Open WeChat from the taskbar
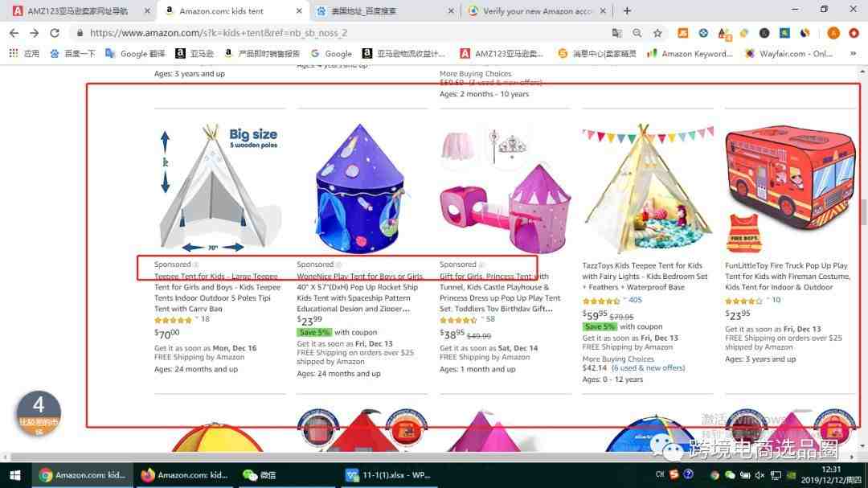This screenshot has height=488, width=868. (260, 475)
